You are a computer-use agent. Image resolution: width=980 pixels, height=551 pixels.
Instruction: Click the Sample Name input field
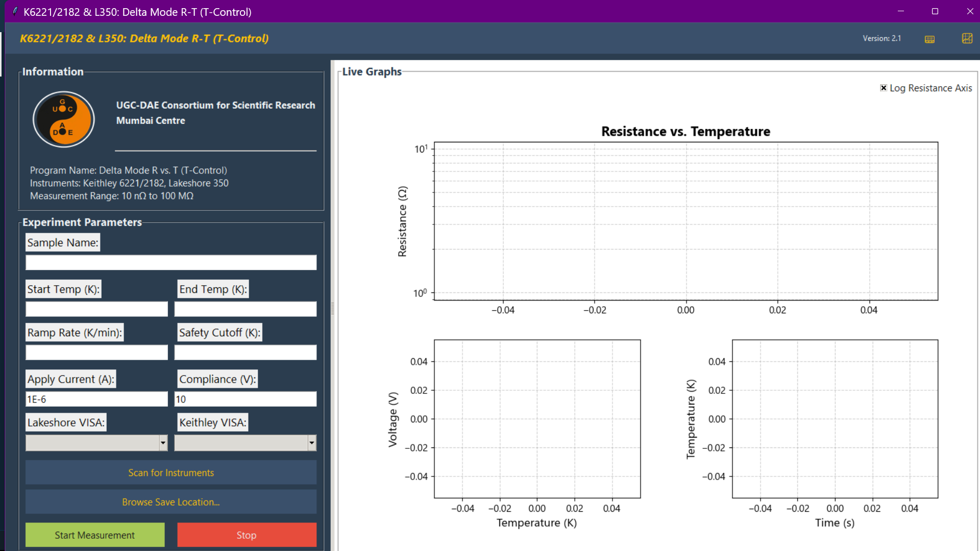[x=171, y=263]
